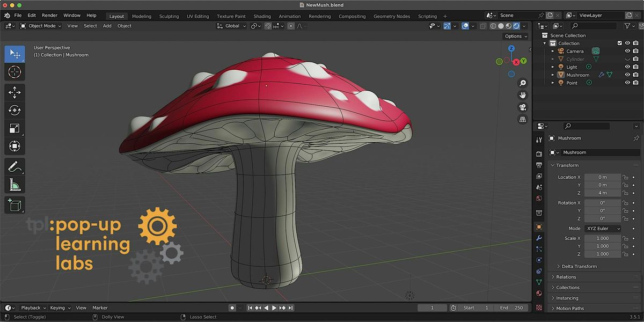Switch to the Sculpting workspace tab
This screenshot has height=322, width=644.
click(169, 16)
